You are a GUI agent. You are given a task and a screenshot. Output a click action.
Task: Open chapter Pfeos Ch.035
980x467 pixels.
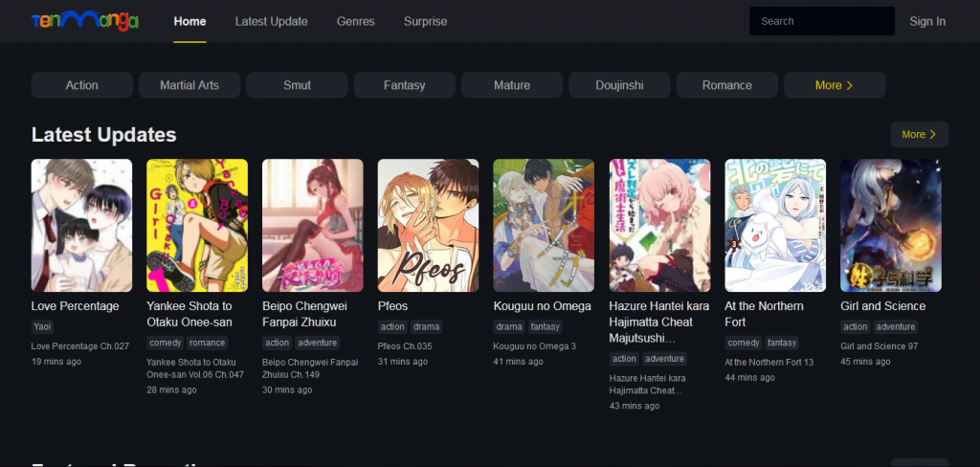405,346
